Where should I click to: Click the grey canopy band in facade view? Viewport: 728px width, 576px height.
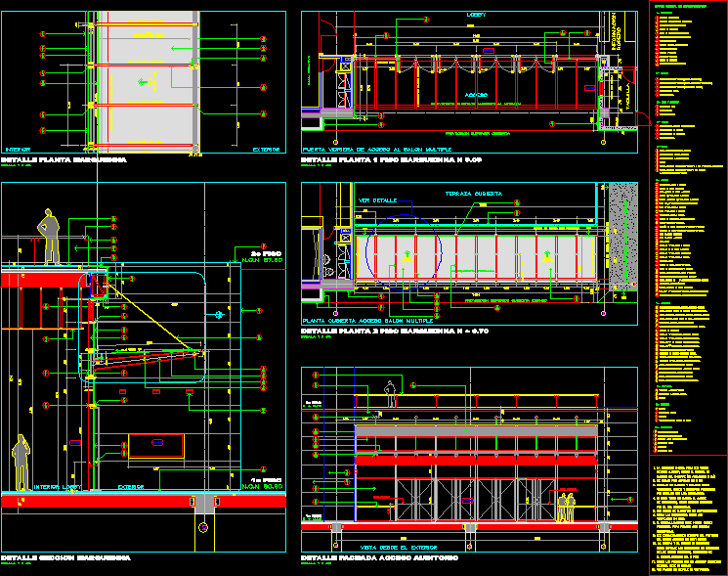click(x=476, y=430)
